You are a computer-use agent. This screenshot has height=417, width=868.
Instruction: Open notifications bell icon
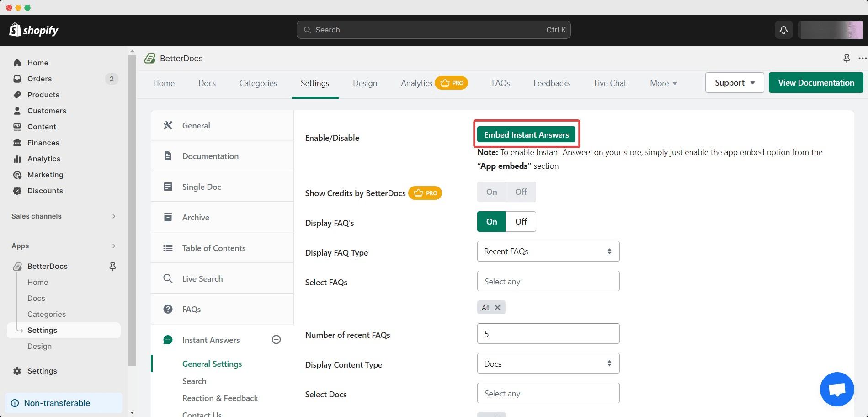[783, 30]
